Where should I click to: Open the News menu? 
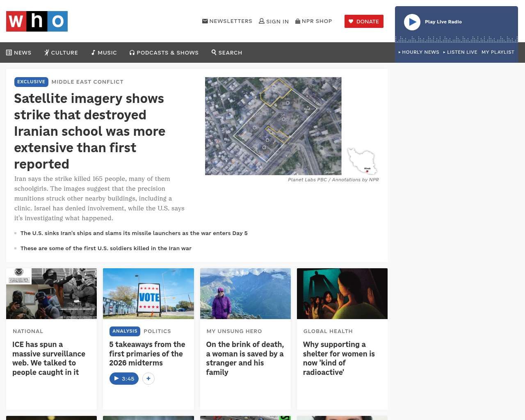(x=19, y=52)
